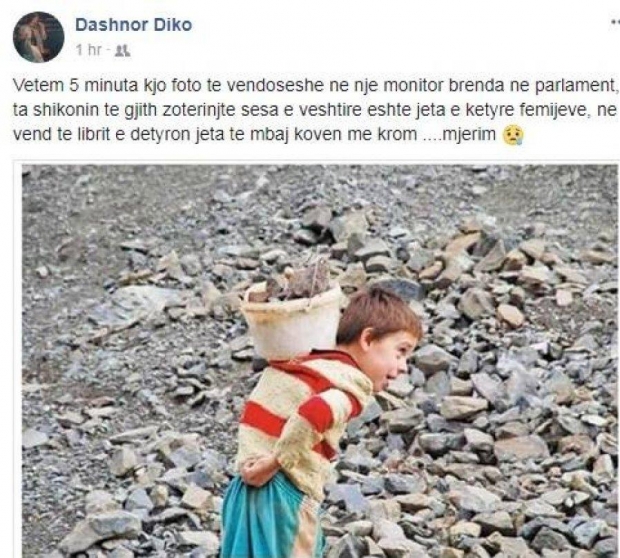Click the post text line starting with "Vetem 5 minuta"
The image size is (620, 558).
point(315,86)
